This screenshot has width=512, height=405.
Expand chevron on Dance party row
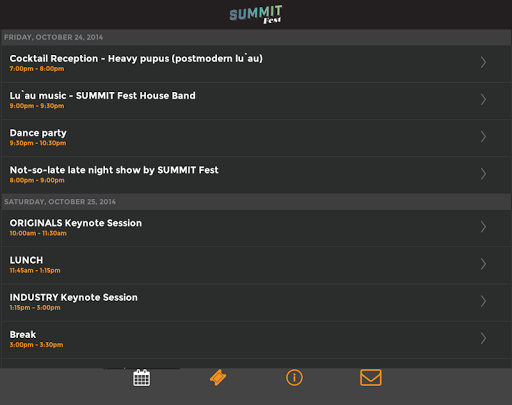tap(483, 137)
